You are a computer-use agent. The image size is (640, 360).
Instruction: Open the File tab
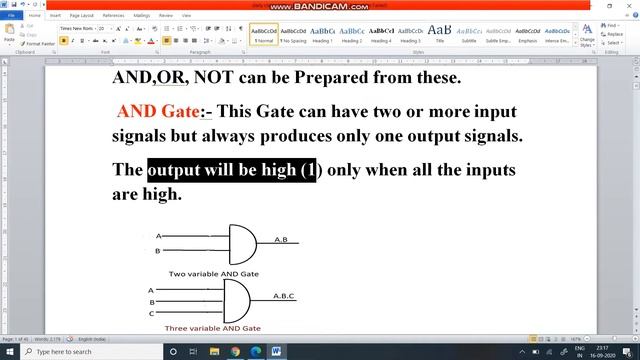click(11, 16)
